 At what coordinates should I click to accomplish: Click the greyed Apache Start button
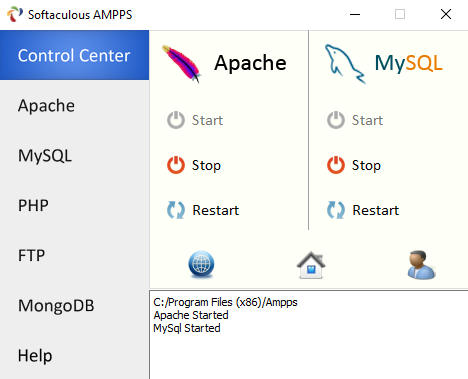point(195,120)
